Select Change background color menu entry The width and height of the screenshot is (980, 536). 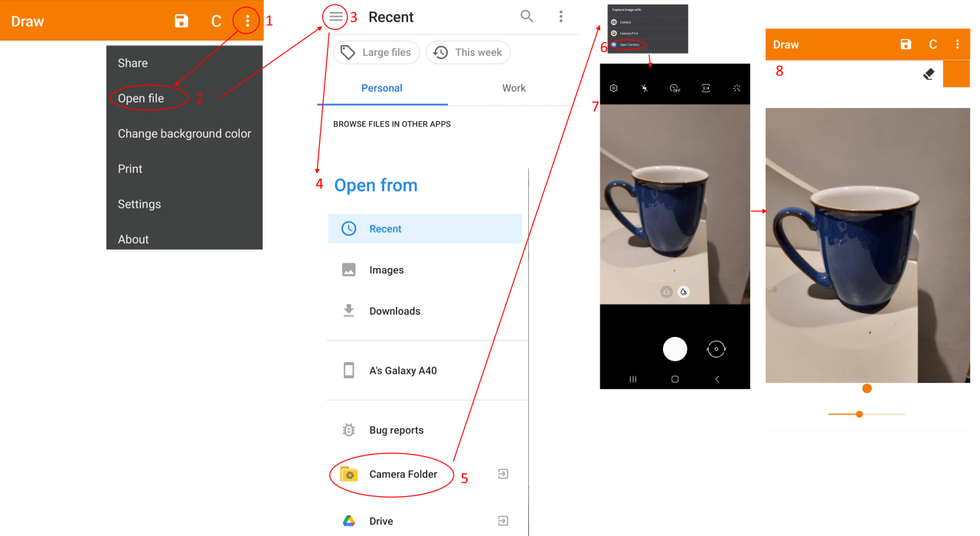pos(184,133)
